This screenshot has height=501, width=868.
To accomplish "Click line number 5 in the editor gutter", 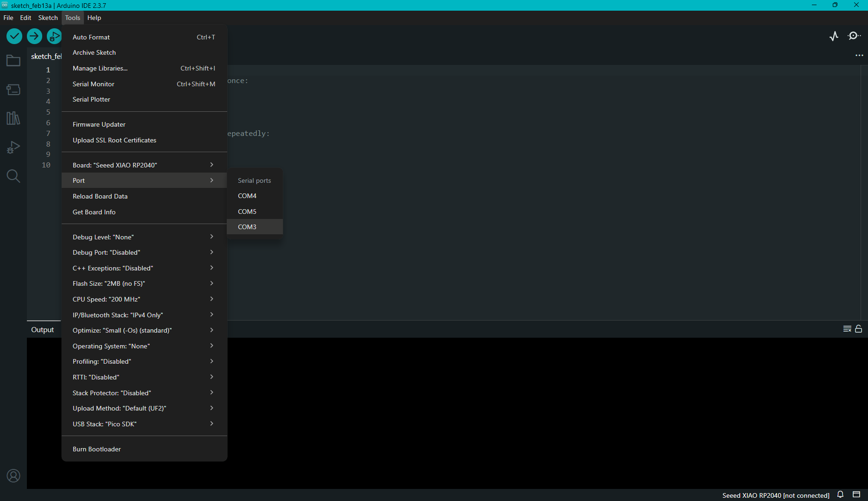I will click(48, 112).
